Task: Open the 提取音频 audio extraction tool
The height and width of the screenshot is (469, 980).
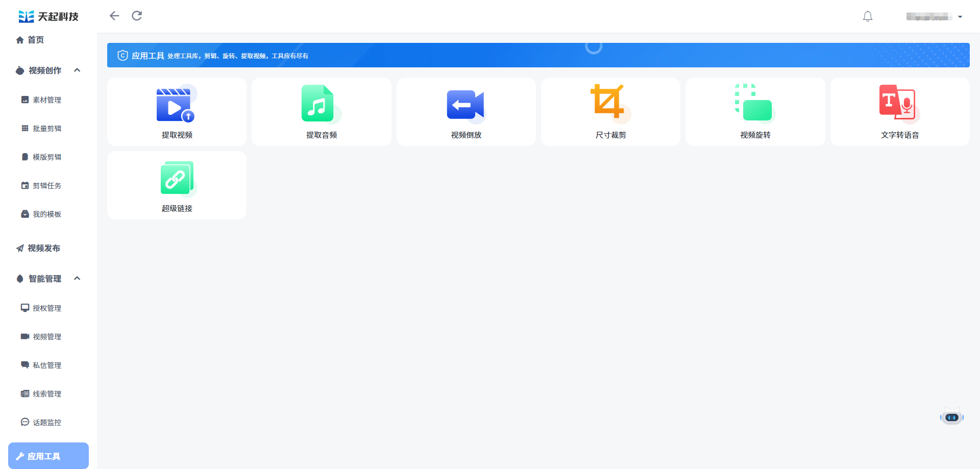Action: pos(321,112)
